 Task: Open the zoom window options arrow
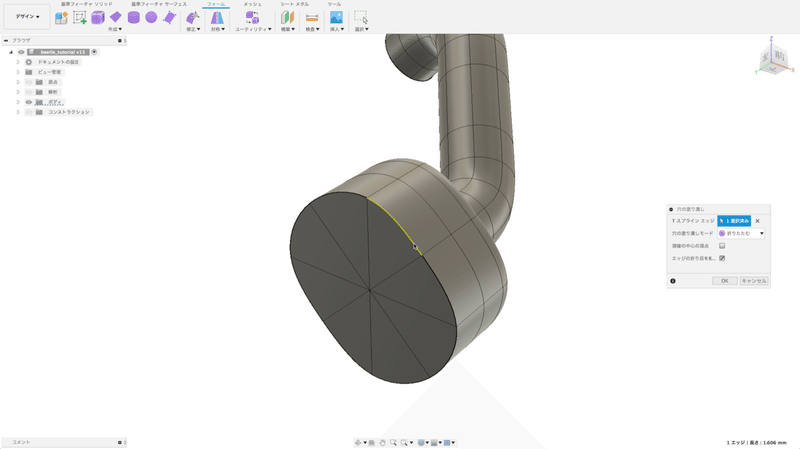point(411,442)
